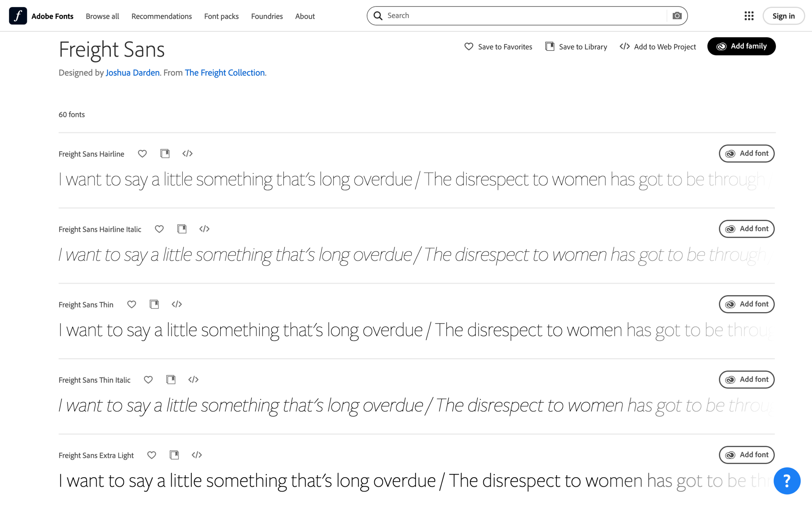Click magnifier icon in search bar
Viewport: 812px width, 508px height.
[x=378, y=16]
